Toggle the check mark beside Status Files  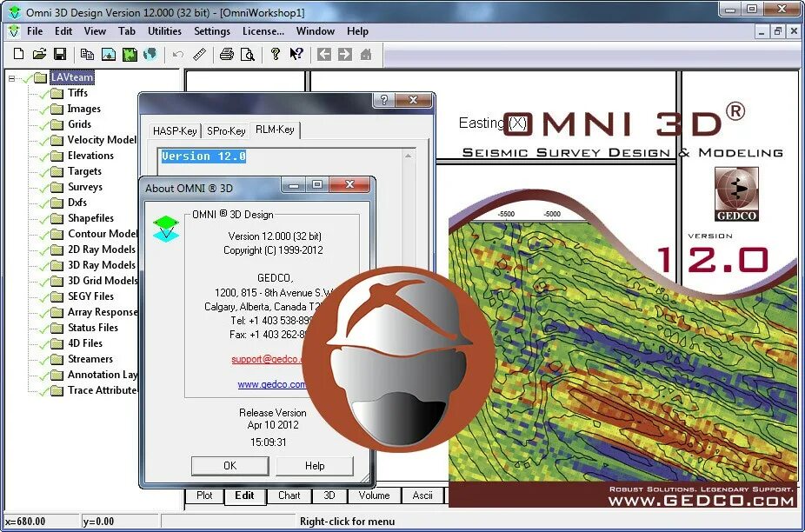point(44,328)
